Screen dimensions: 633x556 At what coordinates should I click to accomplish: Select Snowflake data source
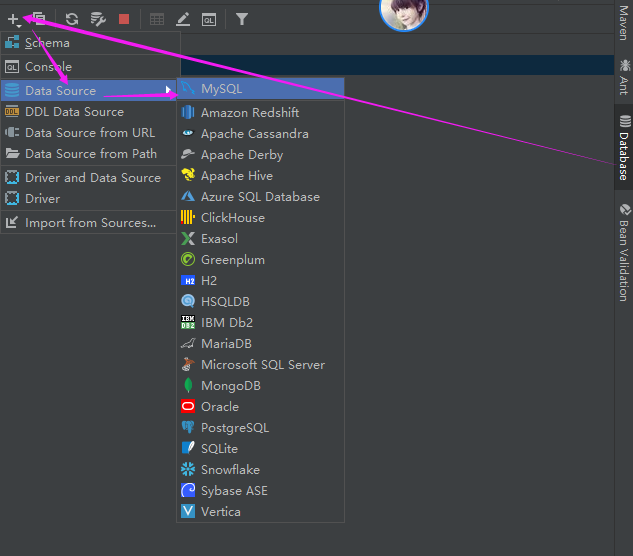[x=260, y=470]
